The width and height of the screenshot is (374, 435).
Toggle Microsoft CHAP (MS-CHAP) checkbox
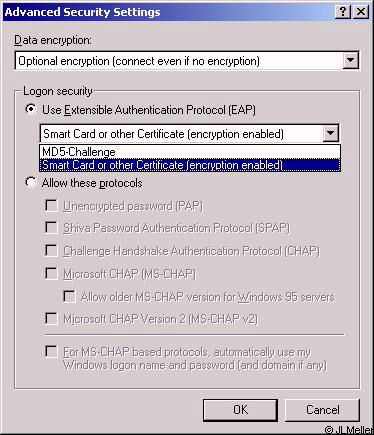tap(51, 274)
